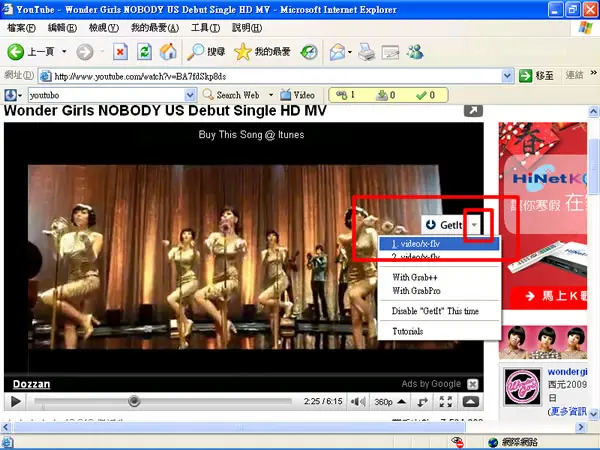Click the download toolbar logo icon
This screenshot has width=600, height=450.
pyautogui.click(x=10, y=95)
